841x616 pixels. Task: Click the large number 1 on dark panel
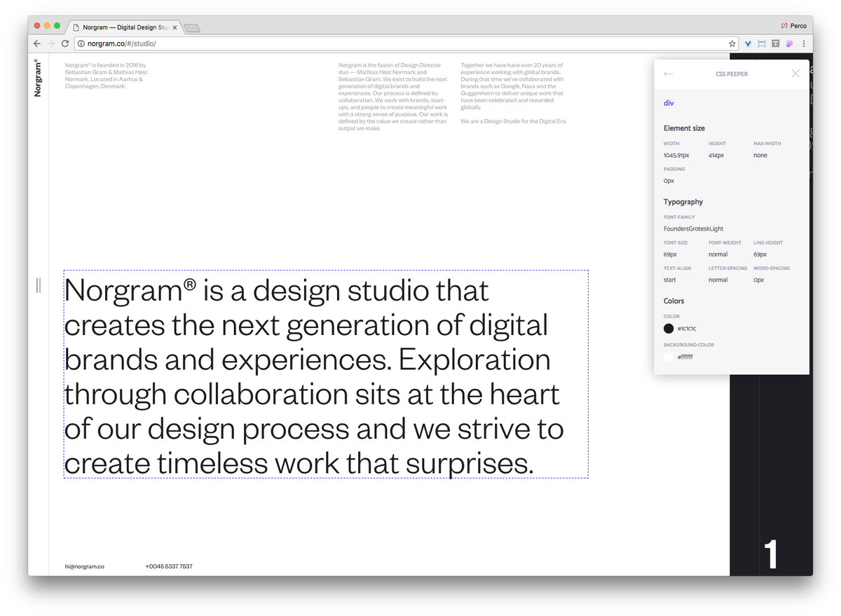click(x=770, y=554)
